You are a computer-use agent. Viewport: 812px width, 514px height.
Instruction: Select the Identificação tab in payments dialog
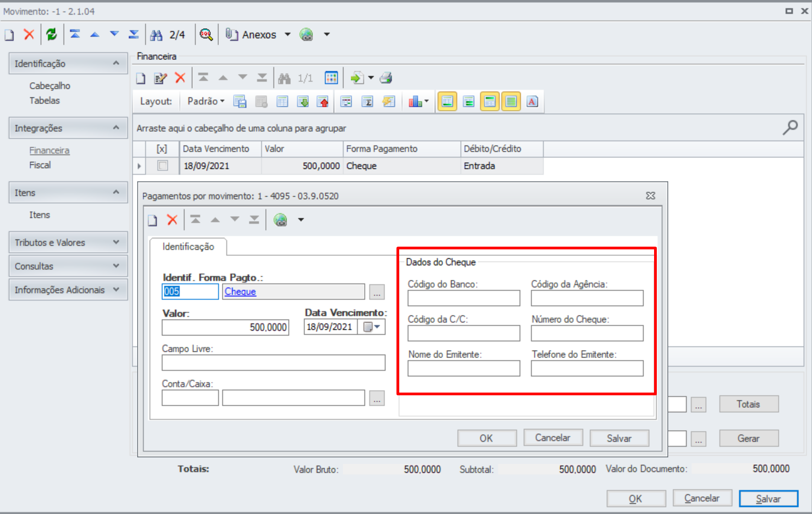pos(188,247)
